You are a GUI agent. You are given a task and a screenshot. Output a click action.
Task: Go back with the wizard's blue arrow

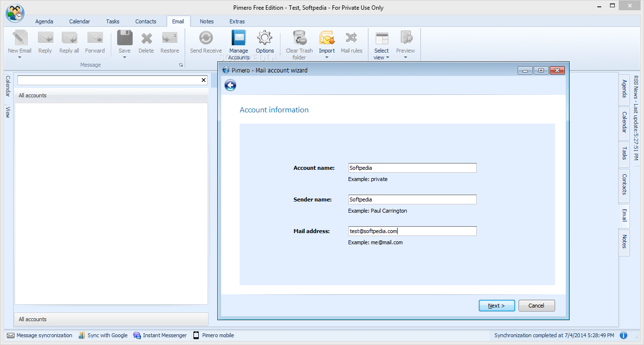[x=230, y=86]
